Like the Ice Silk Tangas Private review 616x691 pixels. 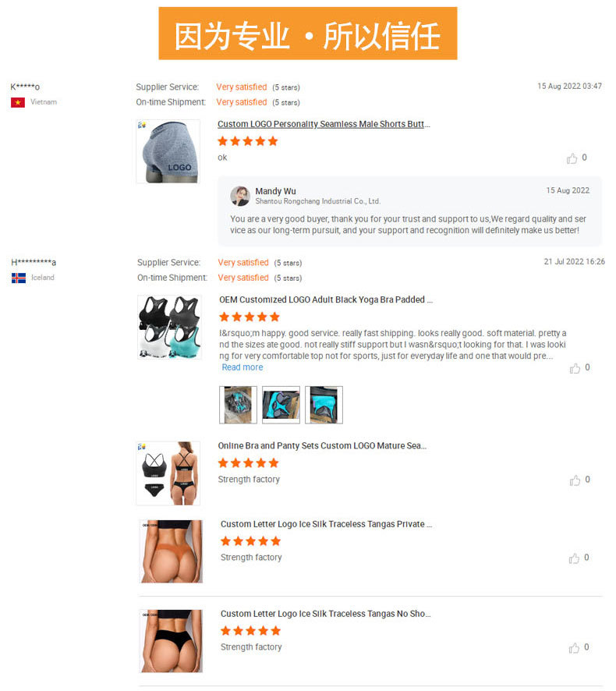point(574,558)
